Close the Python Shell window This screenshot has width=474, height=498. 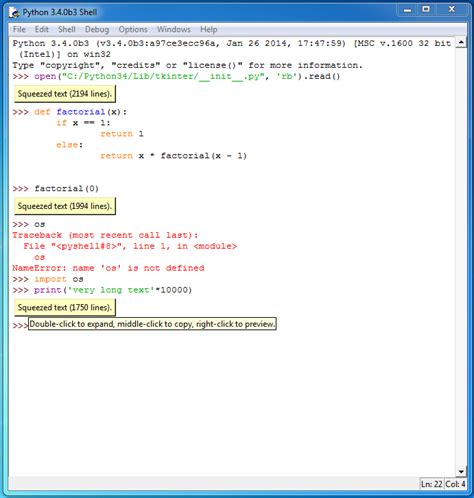click(x=451, y=10)
